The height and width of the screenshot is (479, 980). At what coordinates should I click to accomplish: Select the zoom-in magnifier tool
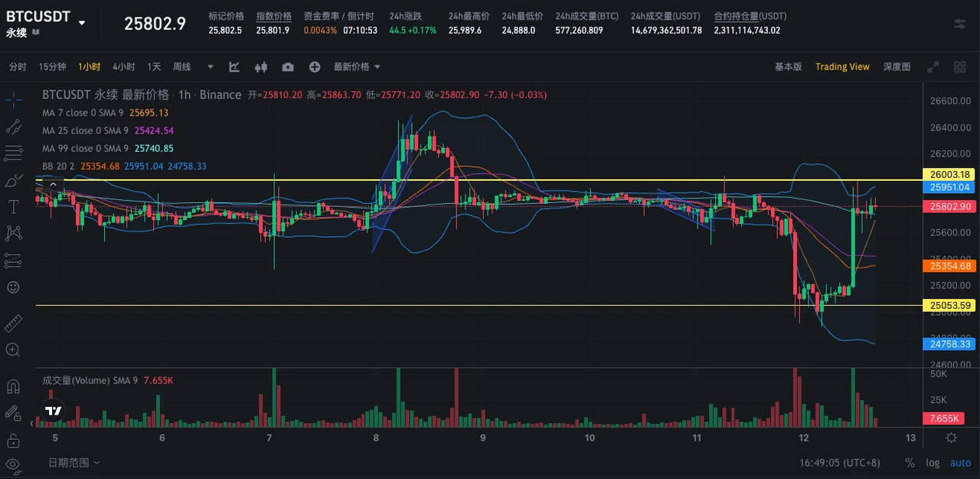point(13,349)
